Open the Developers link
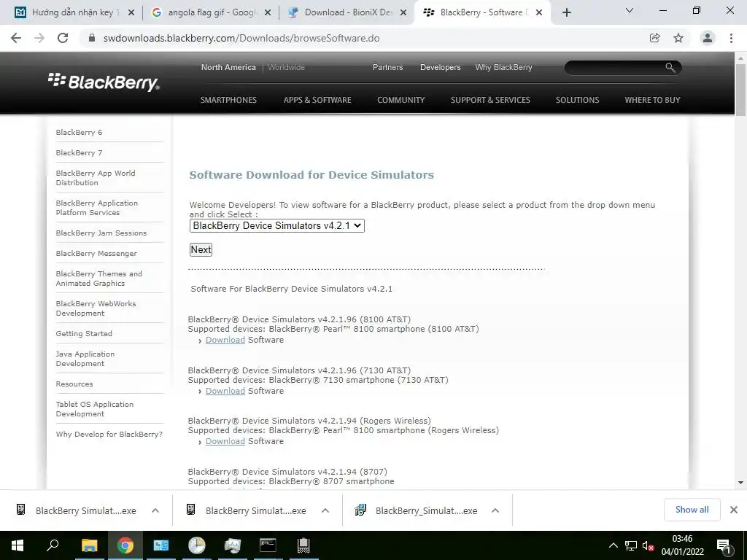The image size is (747, 560). click(x=440, y=67)
